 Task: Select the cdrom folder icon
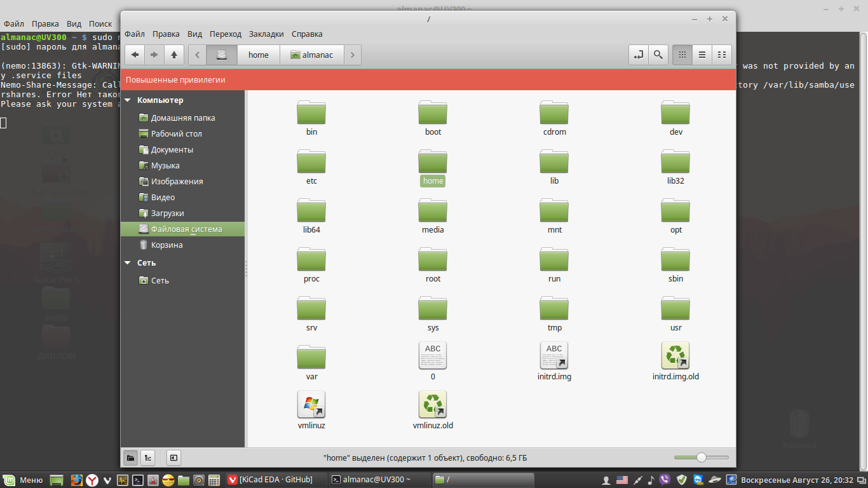click(x=554, y=112)
